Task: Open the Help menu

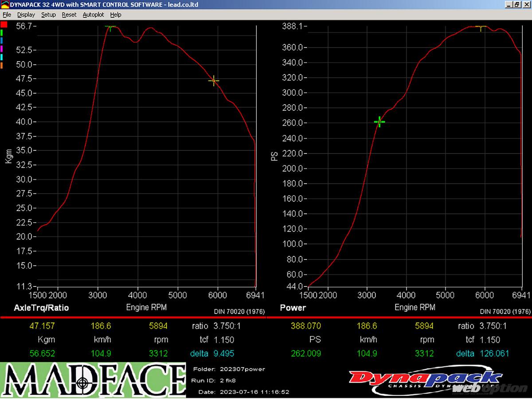Action: click(x=116, y=15)
